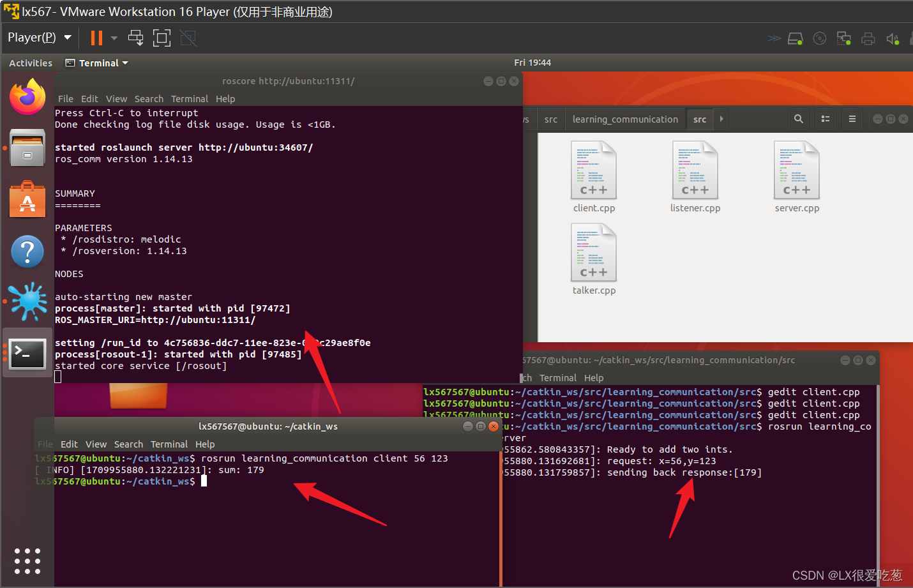This screenshot has height=588, width=913.
Task: Click the sound card device icon
Action: (x=893, y=39)
